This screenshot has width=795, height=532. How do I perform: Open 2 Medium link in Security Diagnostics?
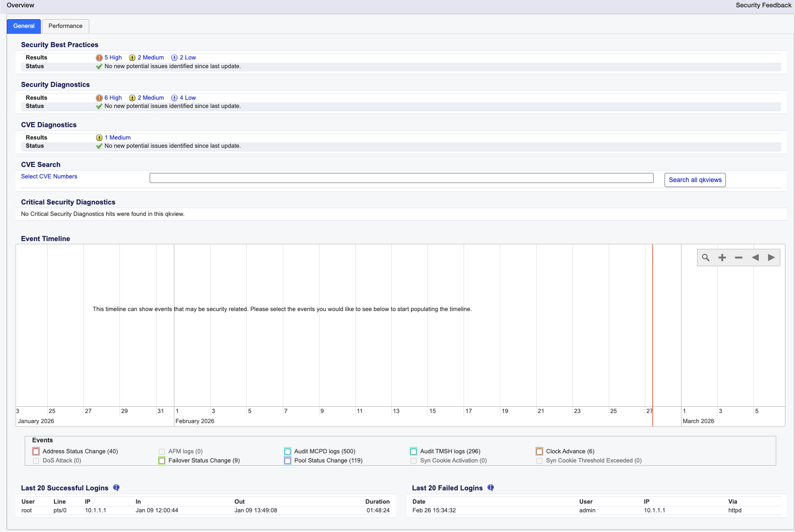[151, 98]
